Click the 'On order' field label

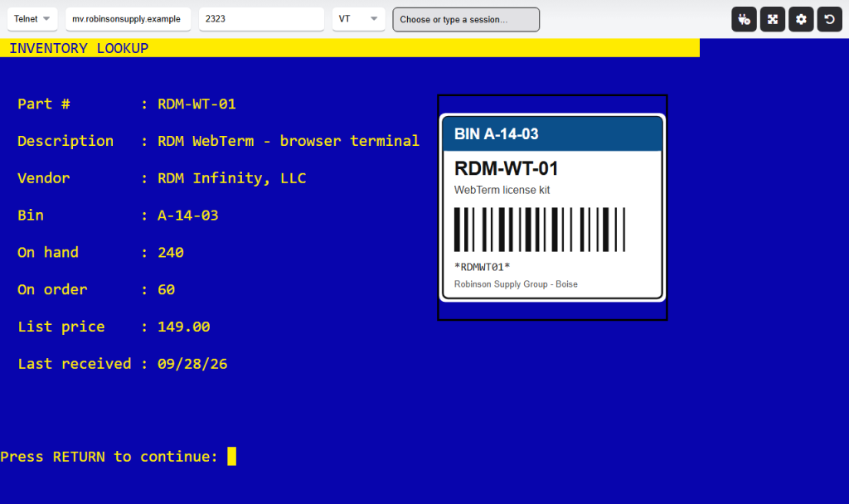click(52, 289)
